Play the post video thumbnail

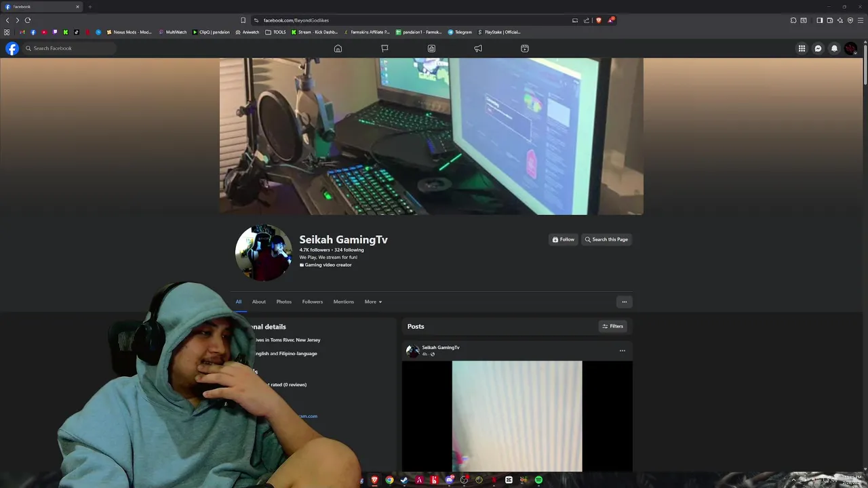coord(517,416)
